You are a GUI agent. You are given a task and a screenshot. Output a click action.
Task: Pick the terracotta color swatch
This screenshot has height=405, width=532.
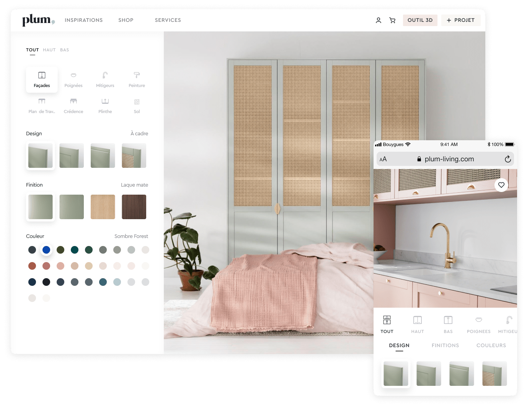pos(32,266)
